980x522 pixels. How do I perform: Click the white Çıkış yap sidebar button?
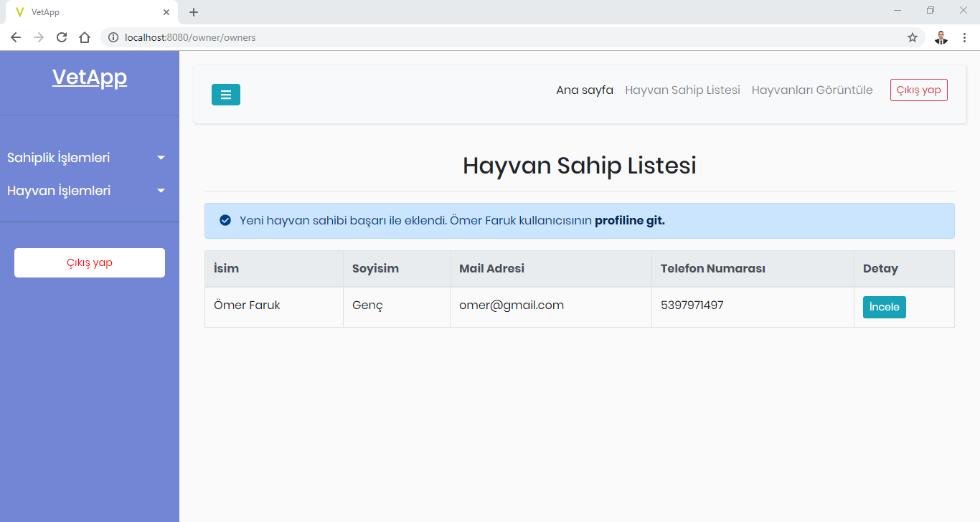click(90, 262)
